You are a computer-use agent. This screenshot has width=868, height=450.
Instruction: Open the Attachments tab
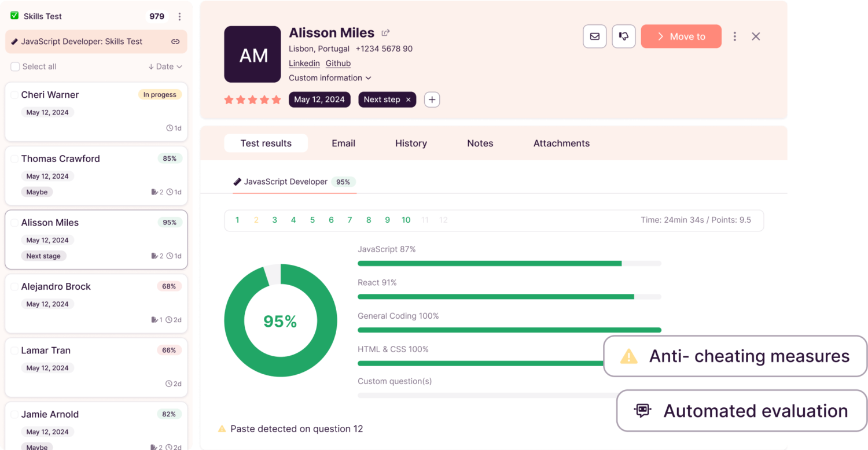(x=561, y=143)
